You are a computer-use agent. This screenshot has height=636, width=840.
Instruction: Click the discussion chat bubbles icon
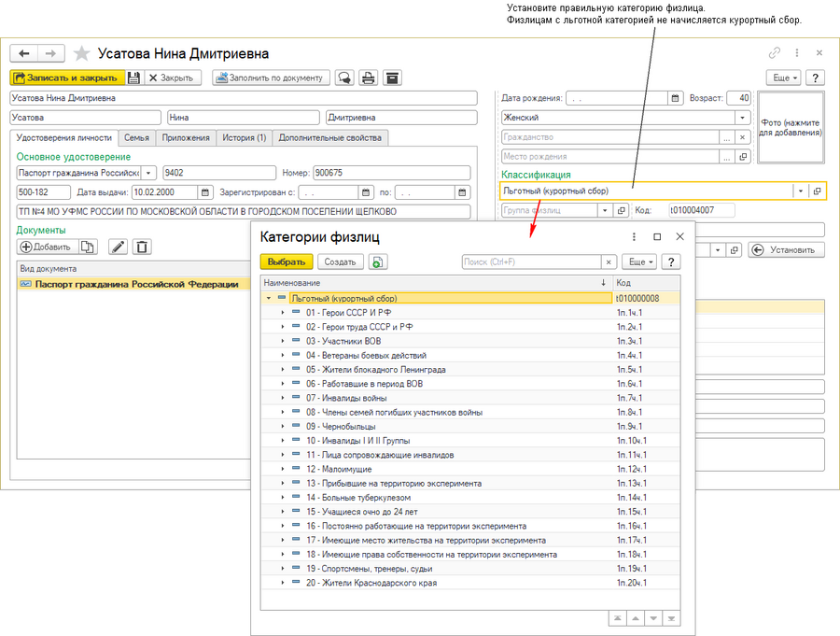click(x=345, y=78)
